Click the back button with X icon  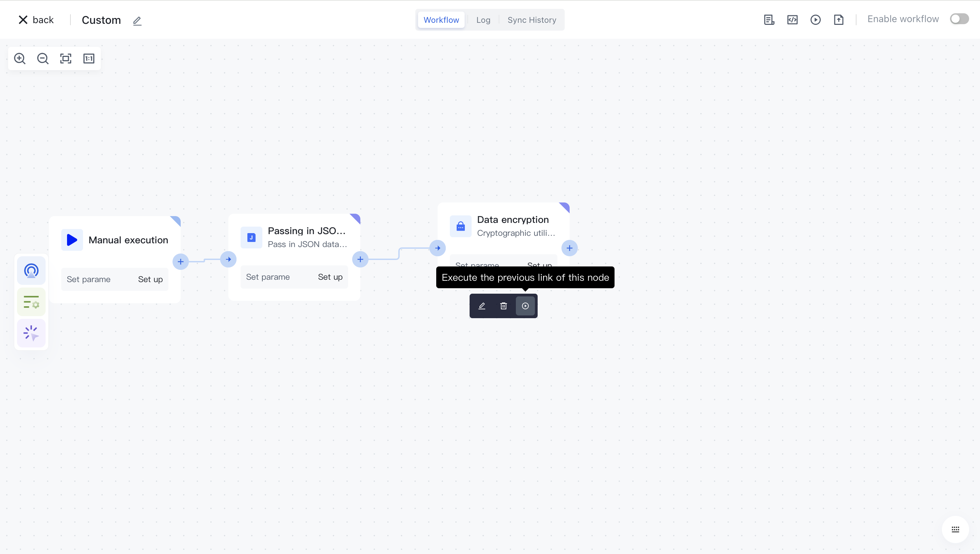(x=36, y=20)
